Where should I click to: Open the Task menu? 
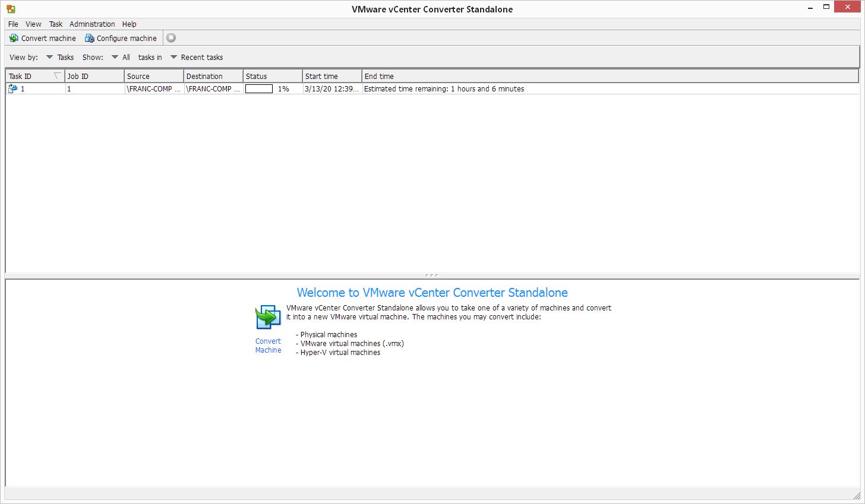(x=56, y=24)
